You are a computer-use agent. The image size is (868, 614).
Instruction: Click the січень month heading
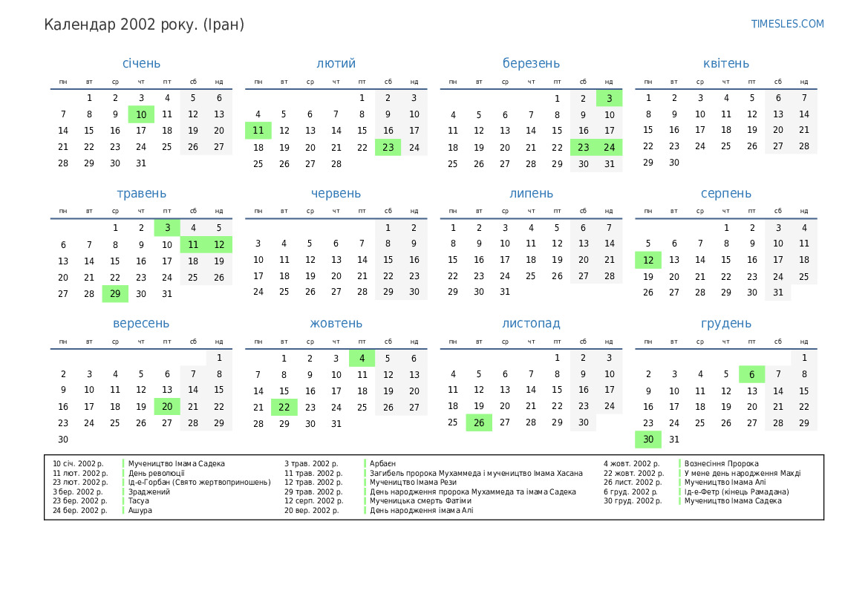point(141,64)
